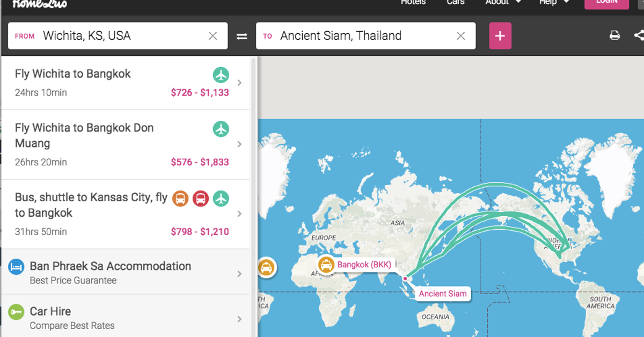Edit the TO field Ancient Siam, Thailand
The width and height of the screenshot is (644, 337).
pyautogui.click(x=365, y=36)
